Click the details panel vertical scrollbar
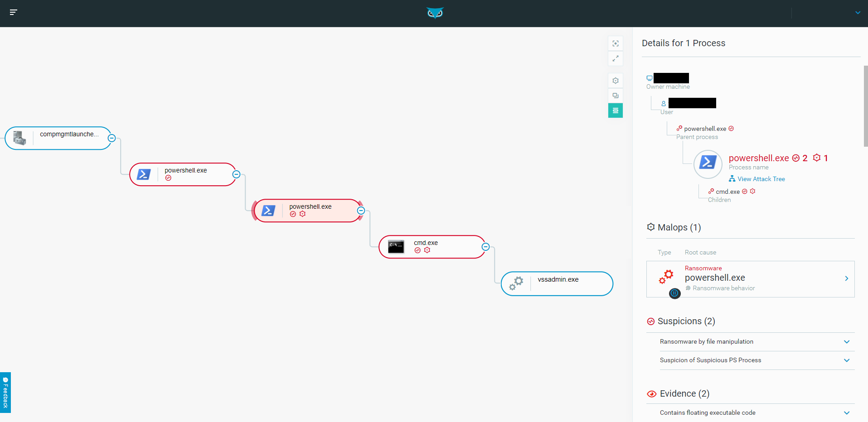 click(x=865, y=106)
